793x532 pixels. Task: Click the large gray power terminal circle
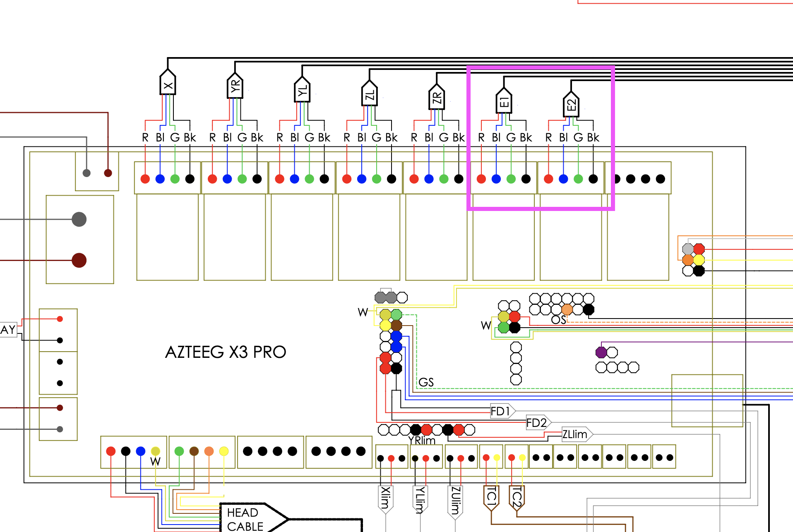79,219
